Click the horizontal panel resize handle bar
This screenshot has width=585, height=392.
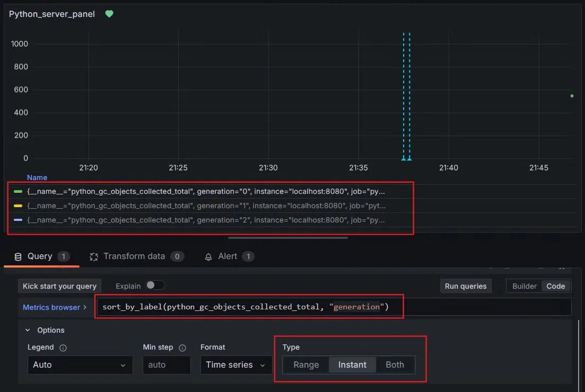(287, 238)
